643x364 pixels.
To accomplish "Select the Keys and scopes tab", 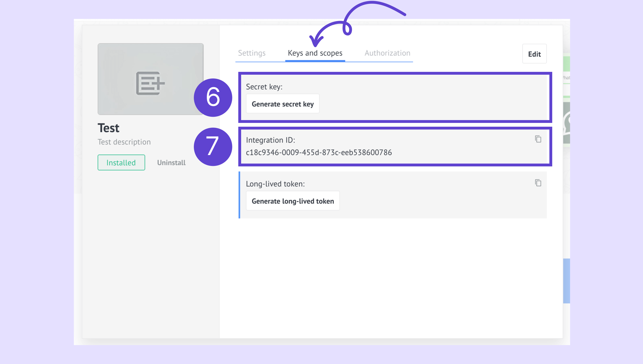I will click(315, 53).
